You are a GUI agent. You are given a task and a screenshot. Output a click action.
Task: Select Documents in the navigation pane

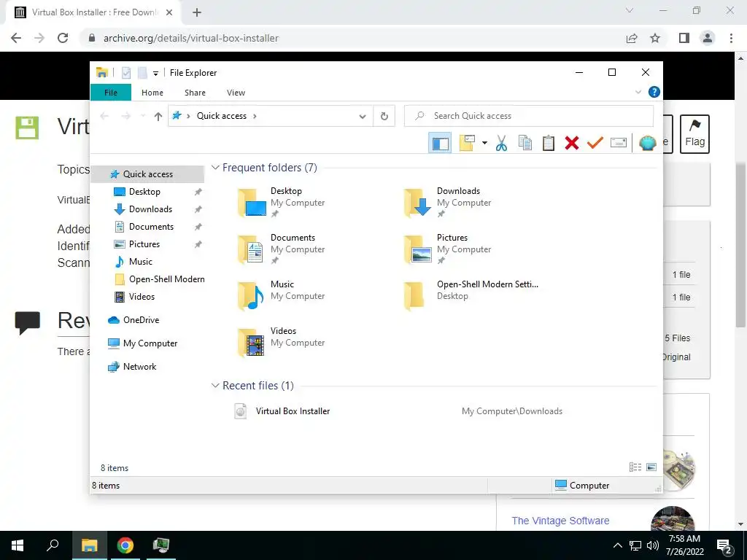point(151,227)
